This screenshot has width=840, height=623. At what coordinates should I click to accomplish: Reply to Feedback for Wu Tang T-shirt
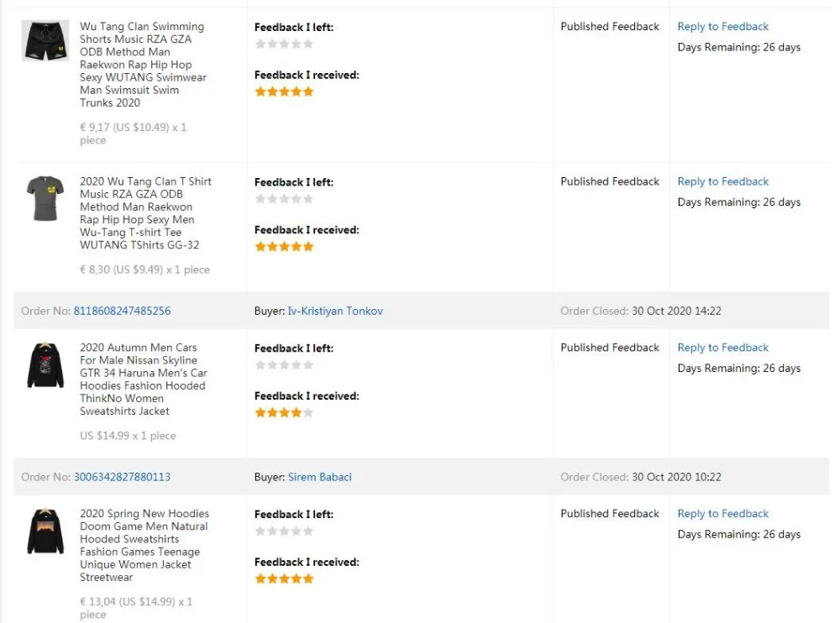point(722,181)
